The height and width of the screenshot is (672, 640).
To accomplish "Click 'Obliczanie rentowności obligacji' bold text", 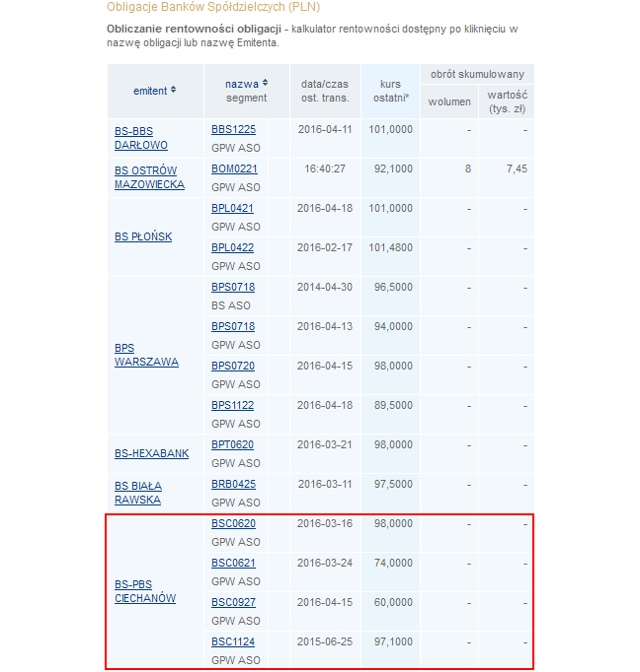I will [x=194, y=29].
